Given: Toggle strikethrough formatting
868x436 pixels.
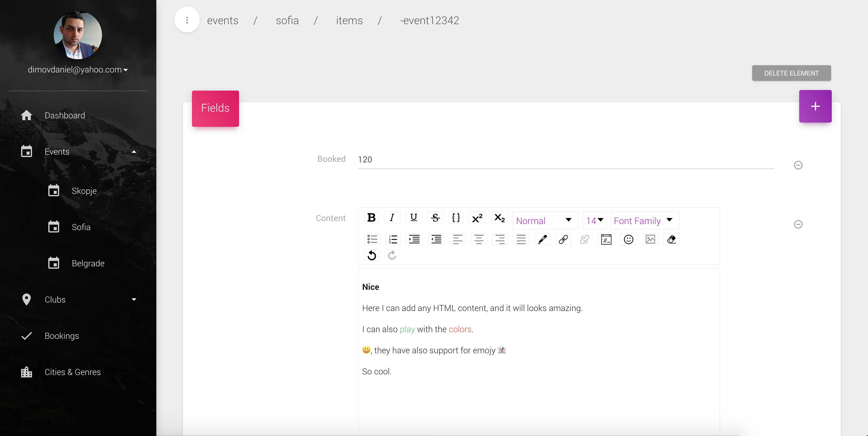Looking at the screenshot, I should pyautogui.click(x=435, y=218).
